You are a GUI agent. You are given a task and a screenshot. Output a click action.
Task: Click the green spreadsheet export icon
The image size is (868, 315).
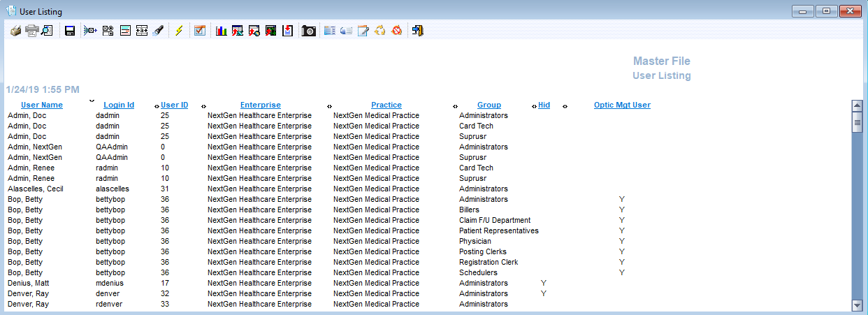point(270,31)
